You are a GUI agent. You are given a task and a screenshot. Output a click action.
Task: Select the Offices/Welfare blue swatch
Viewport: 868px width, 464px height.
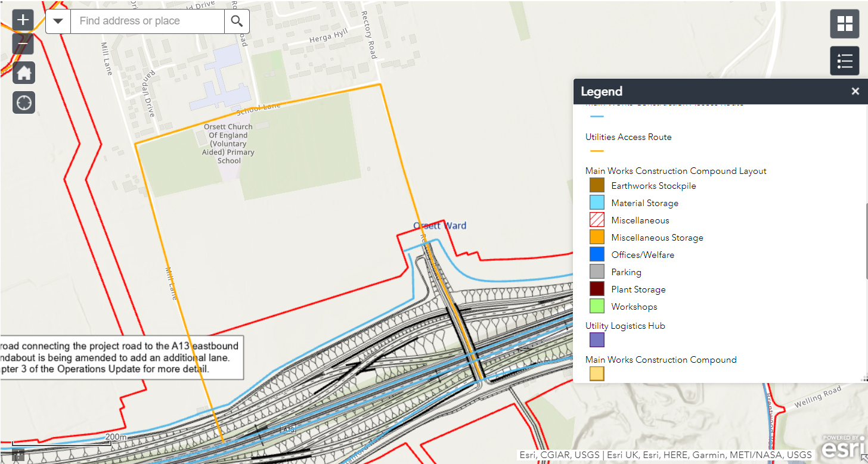coord(597,254)
